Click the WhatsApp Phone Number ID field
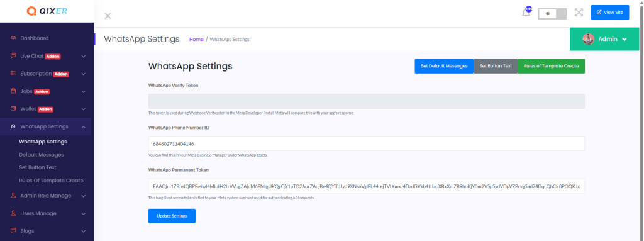 367,144
